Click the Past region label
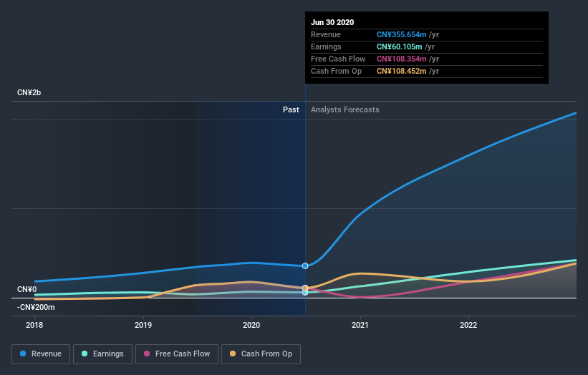The height and width of the screenshot is (375, 588). click(x=291, y=109)
